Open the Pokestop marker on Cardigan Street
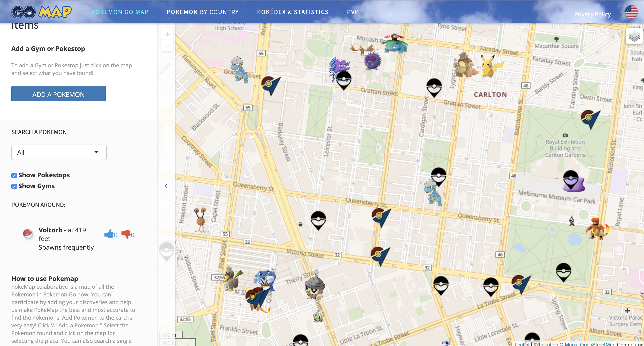 pos(434,88)
